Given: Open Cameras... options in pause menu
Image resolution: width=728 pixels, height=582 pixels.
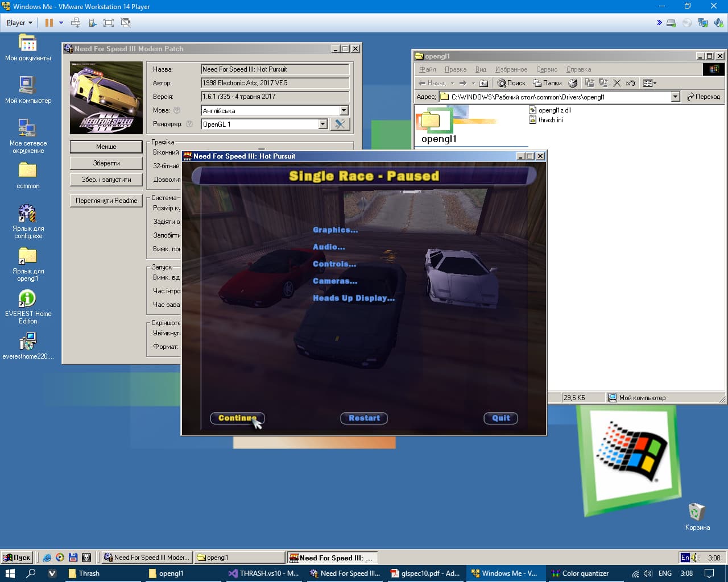Looking at the screenshot, I should (335, 281).
